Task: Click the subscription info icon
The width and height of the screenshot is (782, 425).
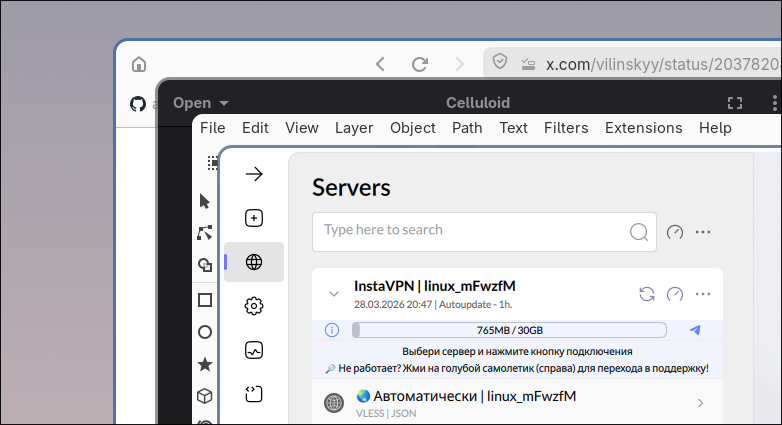Action: tap(332, 330)
